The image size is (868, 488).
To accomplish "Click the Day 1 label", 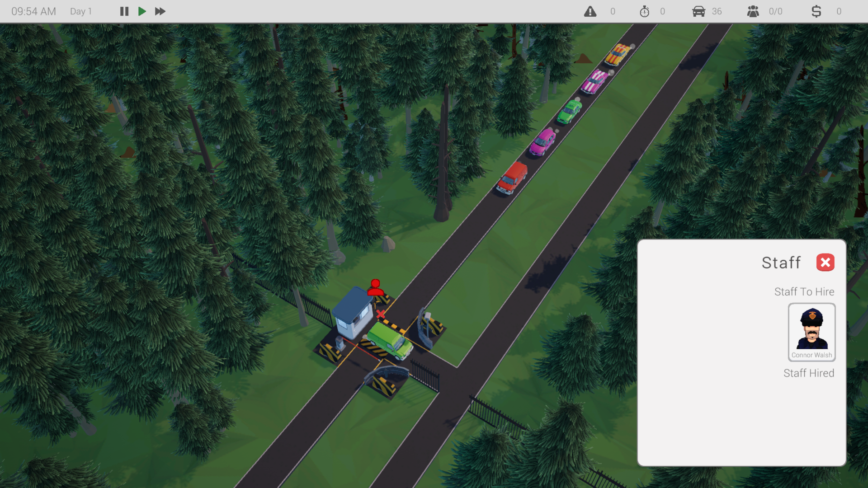I will (80, 11).
